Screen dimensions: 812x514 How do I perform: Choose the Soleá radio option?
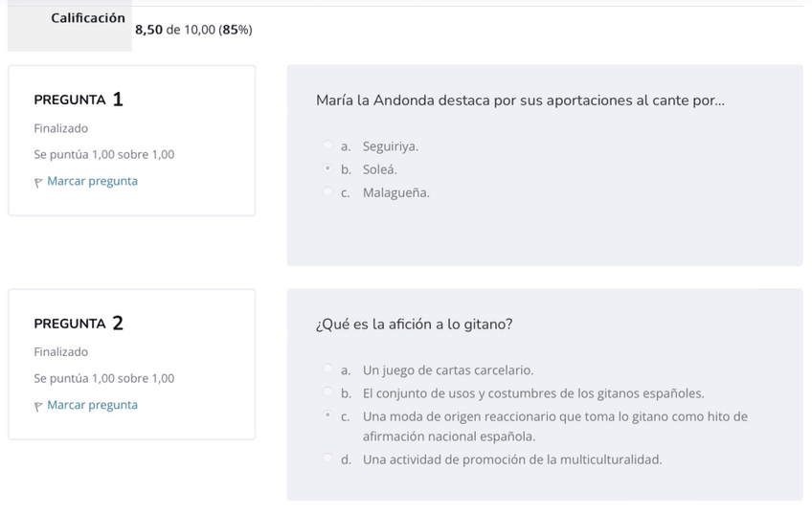coord(327,169)
